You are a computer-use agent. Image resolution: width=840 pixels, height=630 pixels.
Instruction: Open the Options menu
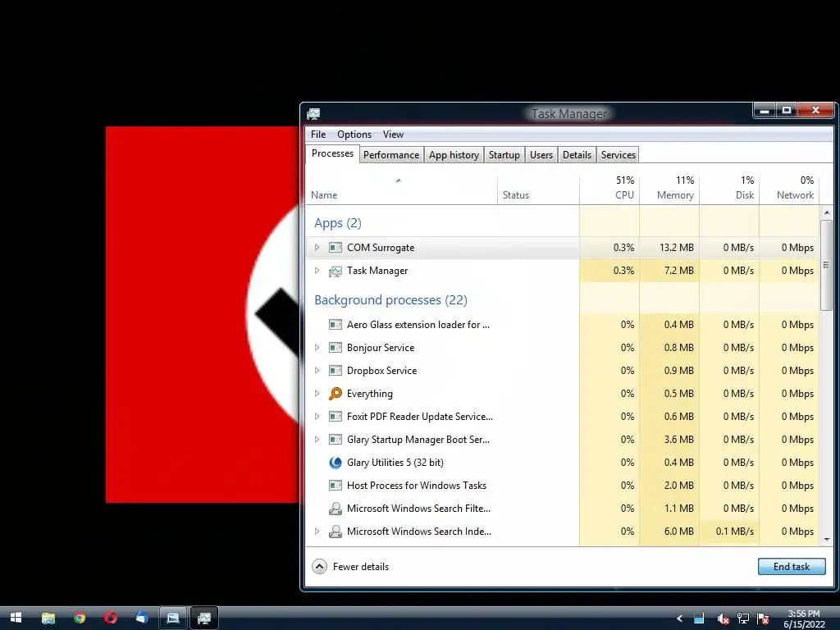(x=354, y=135)
